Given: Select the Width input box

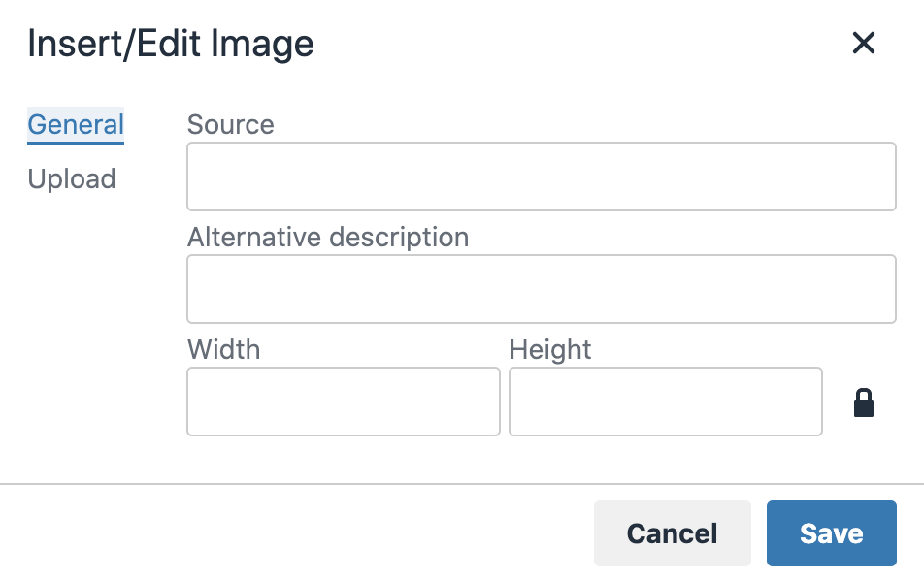Looking at the screenshot, I should click(344, 402).
